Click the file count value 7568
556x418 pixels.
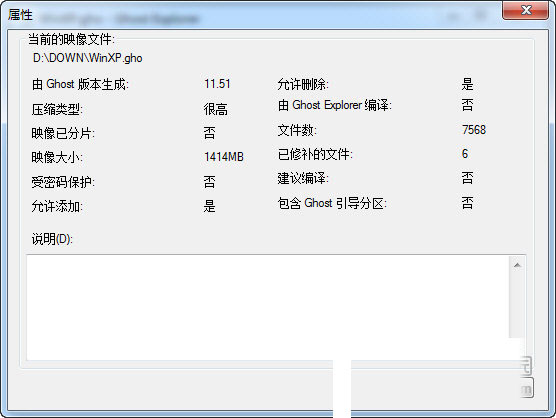pos(474,130)
